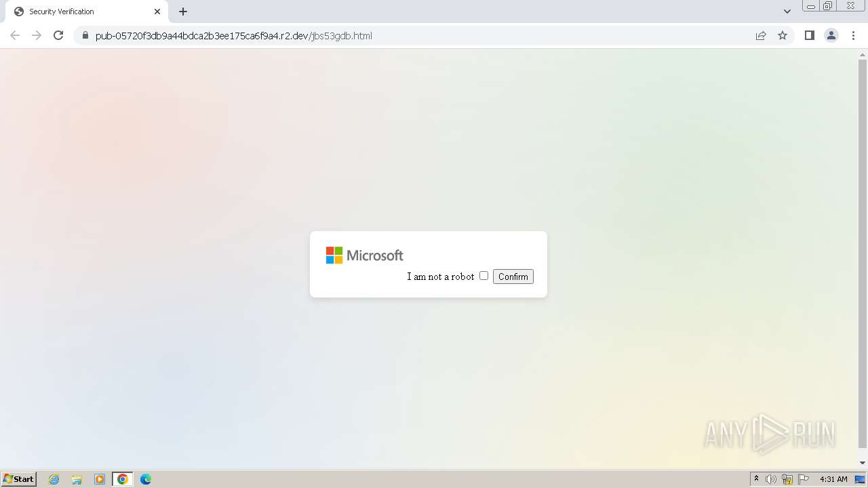Open the share page icon
Image resolution: width=868 pixels, height=488 pixels.
coord(761,35)
